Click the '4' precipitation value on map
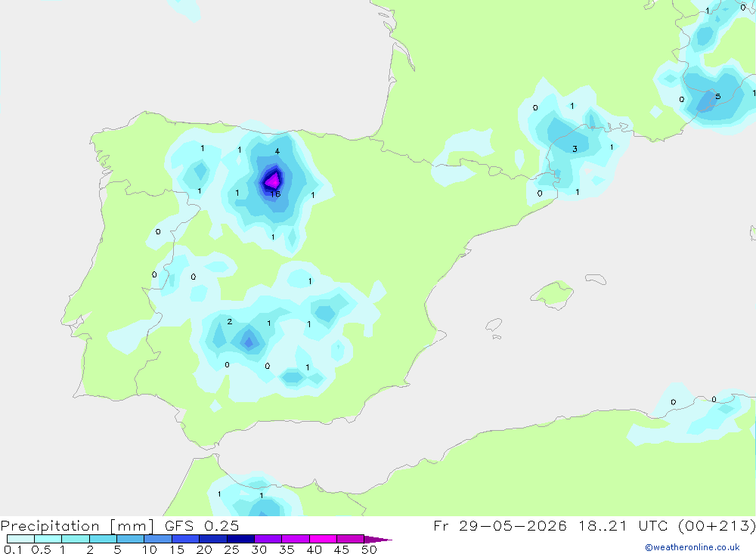The width and height of the screenshot is (756, 554). [277, 151]
